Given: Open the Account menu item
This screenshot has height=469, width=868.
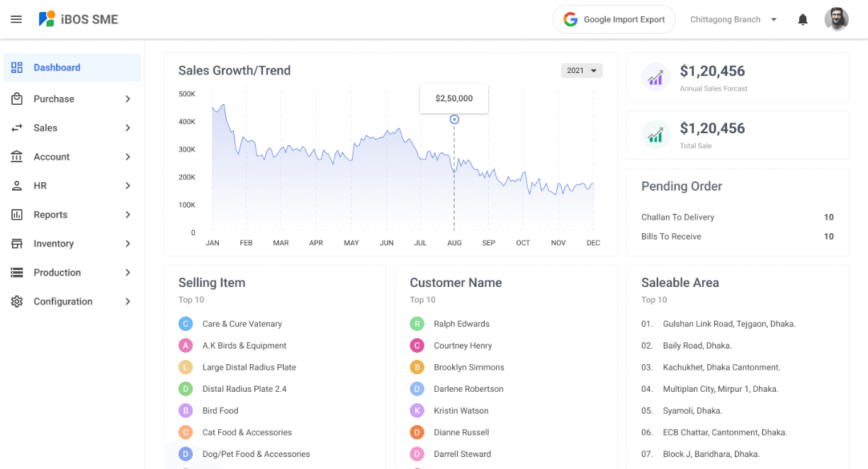Looking at the screenshot, I should point(52,157).
